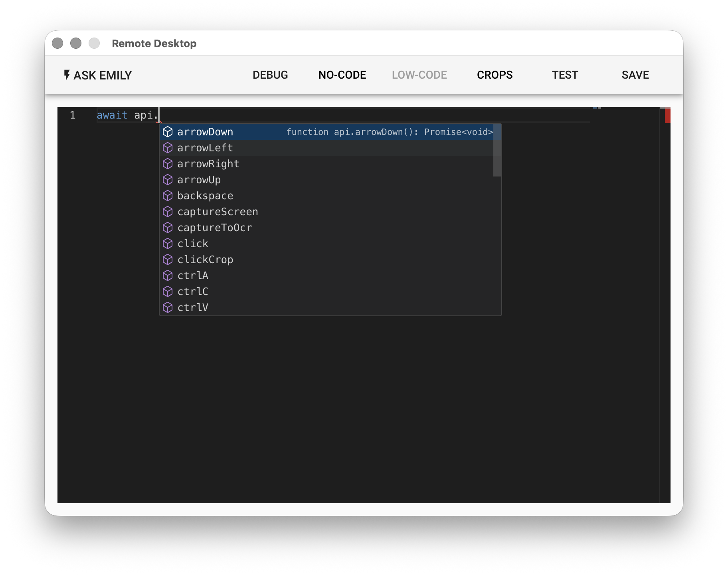Run the script with TEST
Image resolution: width=728 pixels, height=575 pixels.
pyautogui.click(x=565, y=75)
